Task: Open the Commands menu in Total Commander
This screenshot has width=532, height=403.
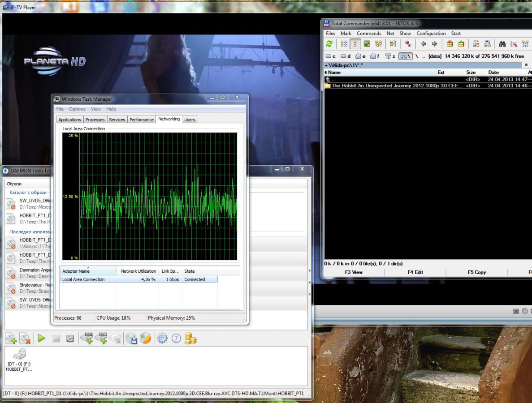Action: pos(369,33)
